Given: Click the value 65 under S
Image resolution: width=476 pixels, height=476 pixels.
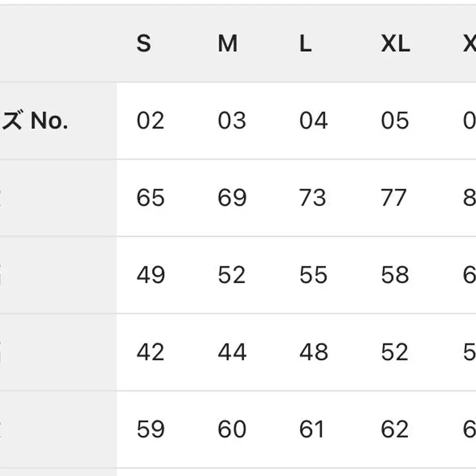Looking at the screenshot, I should [151, 198].
